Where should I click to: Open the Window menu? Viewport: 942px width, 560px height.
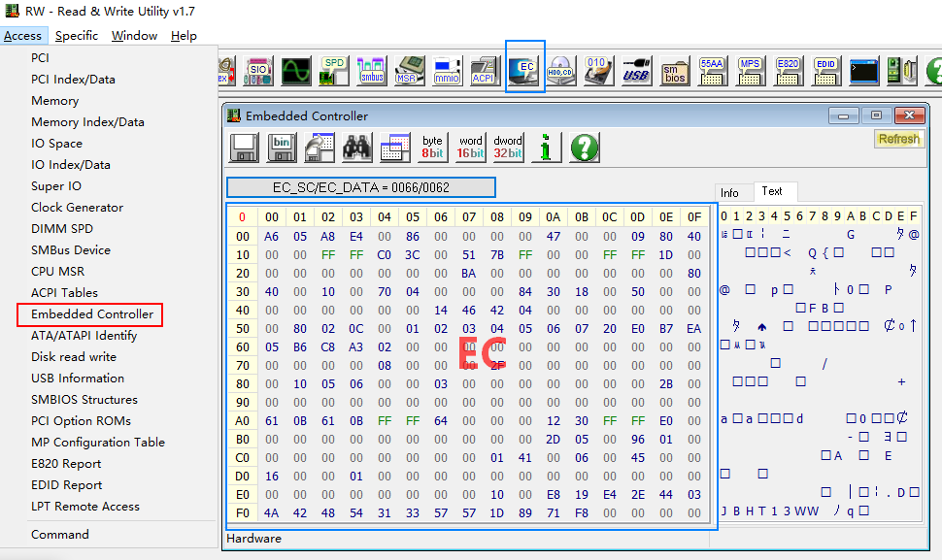click(x=135, y=36)
